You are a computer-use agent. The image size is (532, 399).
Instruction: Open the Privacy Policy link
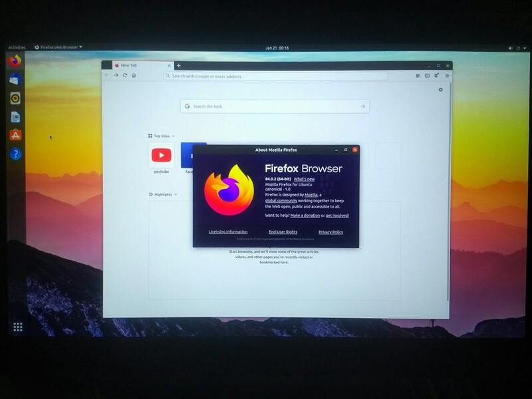tap(331, 232)
